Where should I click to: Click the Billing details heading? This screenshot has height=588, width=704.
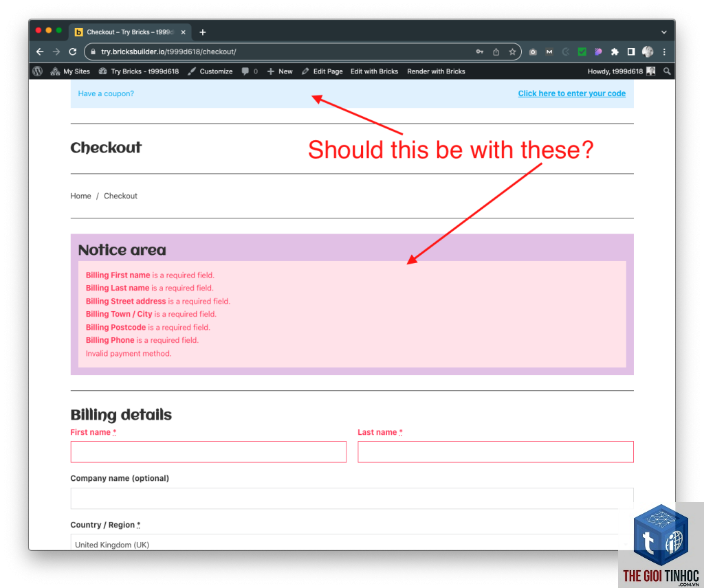[x=121, y=414]
